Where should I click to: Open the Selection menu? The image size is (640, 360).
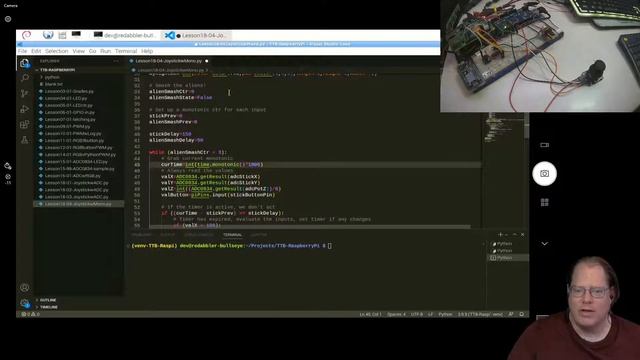point(56,51)
